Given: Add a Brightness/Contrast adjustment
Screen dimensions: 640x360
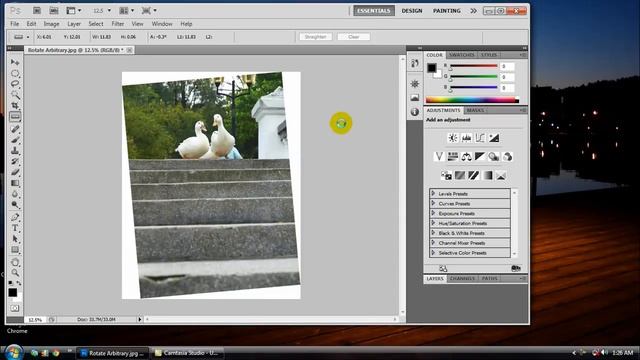Looking at the screenshot, I should click(x=453, y=138).
